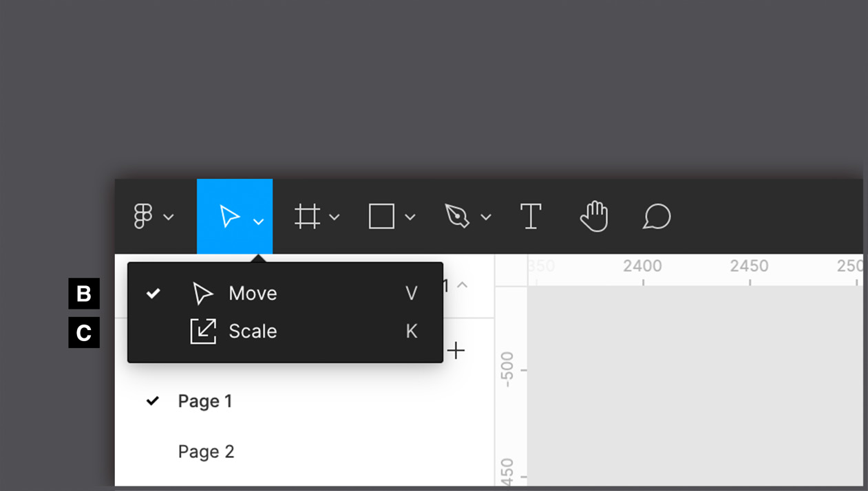Choose Scale from the tool menu

pyautogui.click(x=253, y=331)
